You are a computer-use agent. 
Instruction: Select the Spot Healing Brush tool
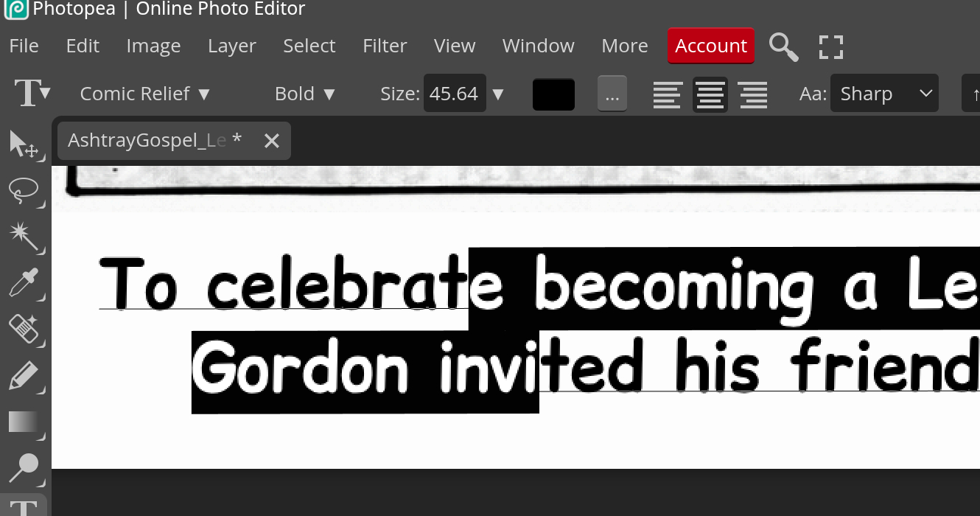(x=24, y=329)
